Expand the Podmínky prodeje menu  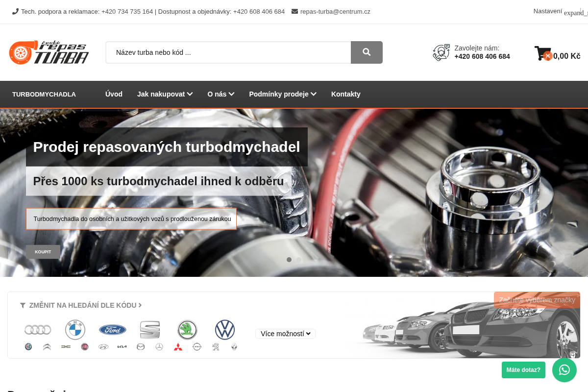(283, 94)
